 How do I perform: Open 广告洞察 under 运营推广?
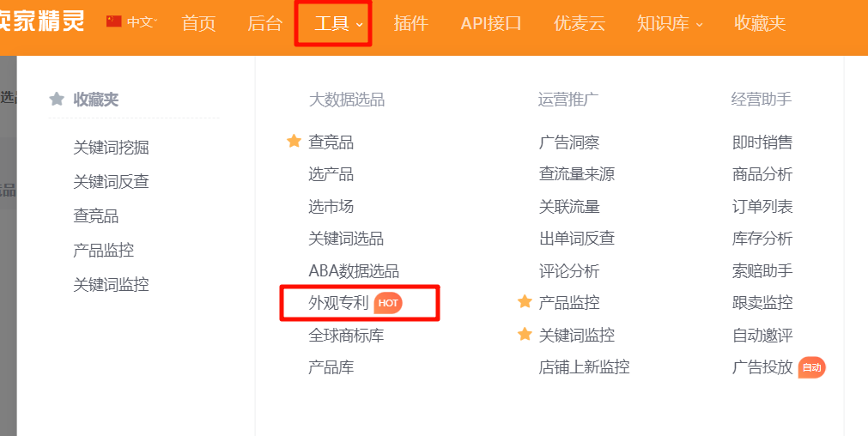pyautogui.click(x=568, y=142)
